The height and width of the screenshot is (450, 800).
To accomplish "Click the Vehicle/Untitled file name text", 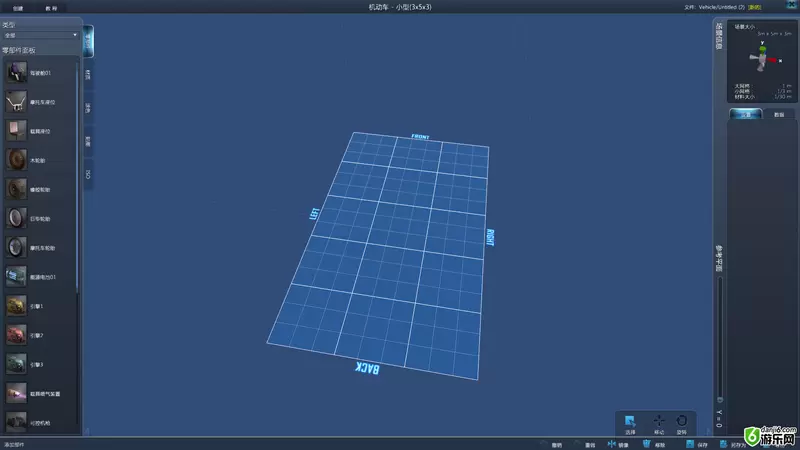I will 721,7.
